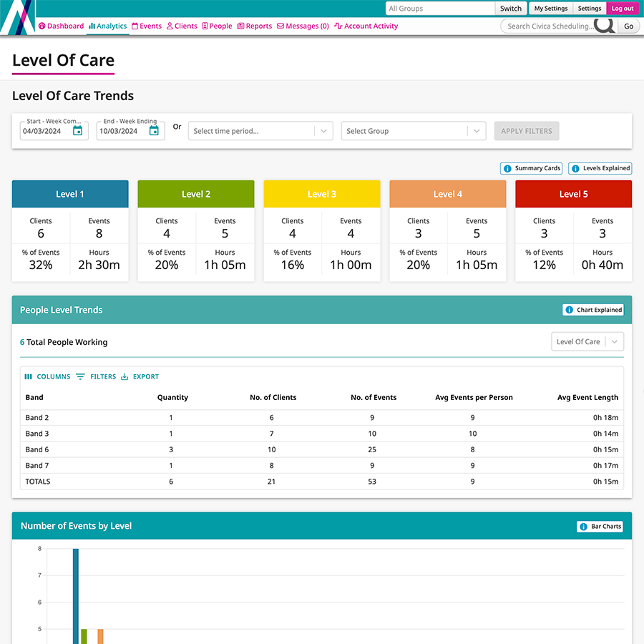Click the Columns icon above the trends table
Viewport: 644px width, 644px height.
point(47,376)
